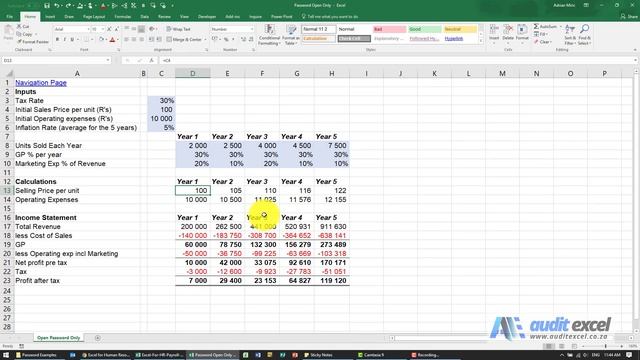This screenshot has width=640, height=360.
Task: Open Sort & Filter menu
Action: (x=570, y=34)
